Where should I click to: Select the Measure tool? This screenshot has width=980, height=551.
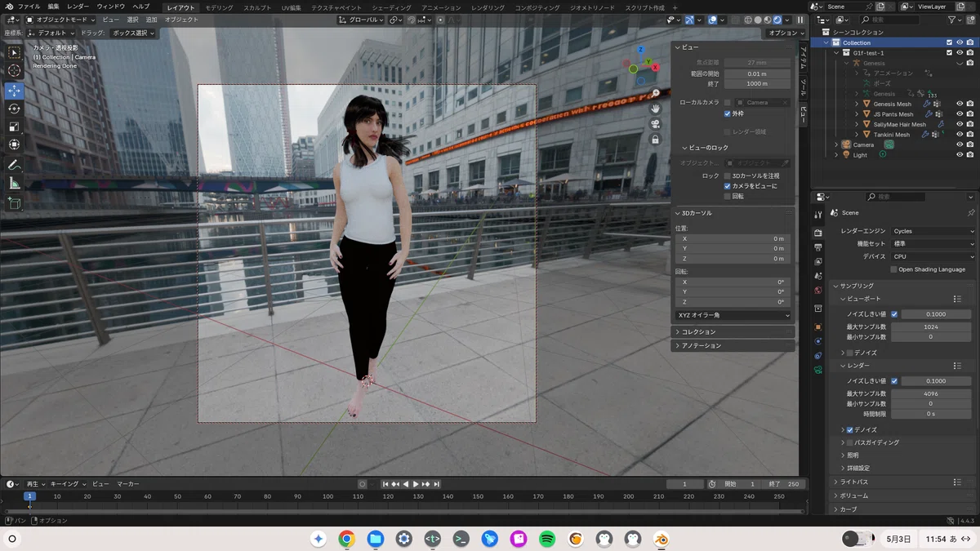(14, 183)
